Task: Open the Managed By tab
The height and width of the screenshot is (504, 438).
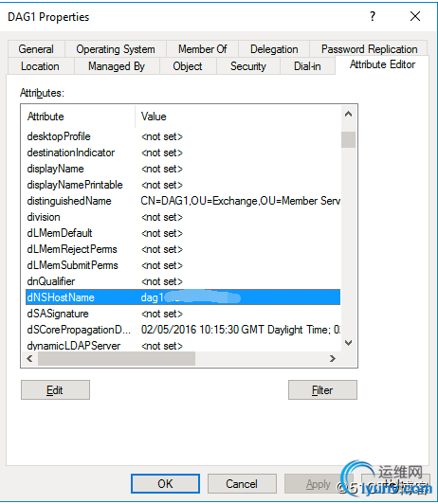Action: pos(117,66)
